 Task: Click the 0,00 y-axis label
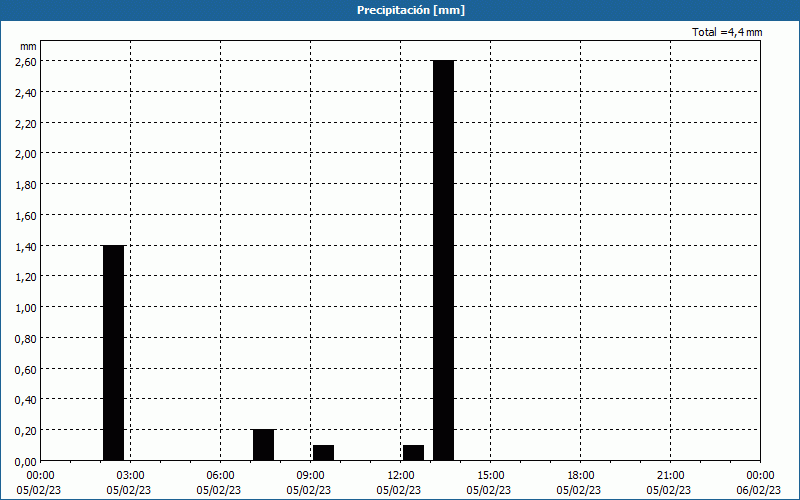(26, 462)
